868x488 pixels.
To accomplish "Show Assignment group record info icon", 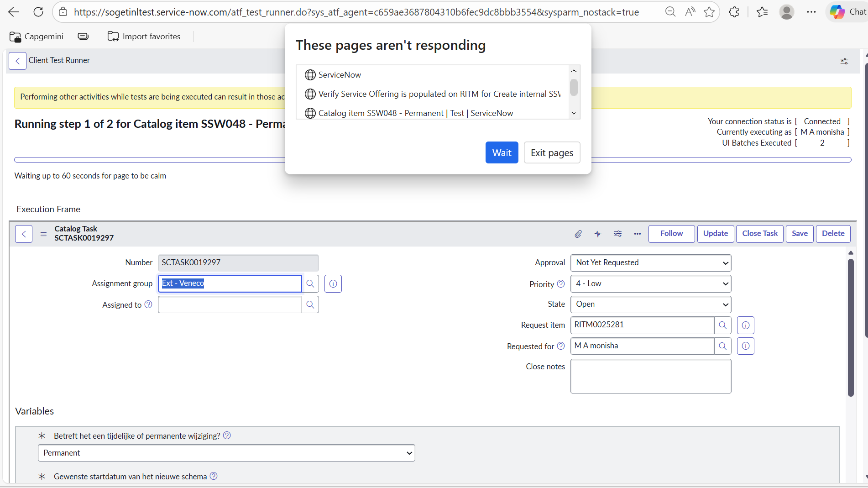I will (333, 283).
